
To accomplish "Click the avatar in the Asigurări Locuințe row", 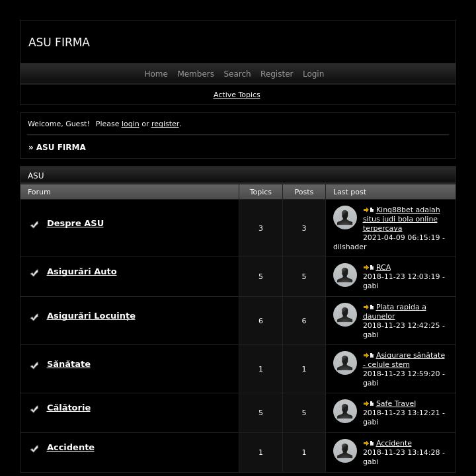I will 345,315.
